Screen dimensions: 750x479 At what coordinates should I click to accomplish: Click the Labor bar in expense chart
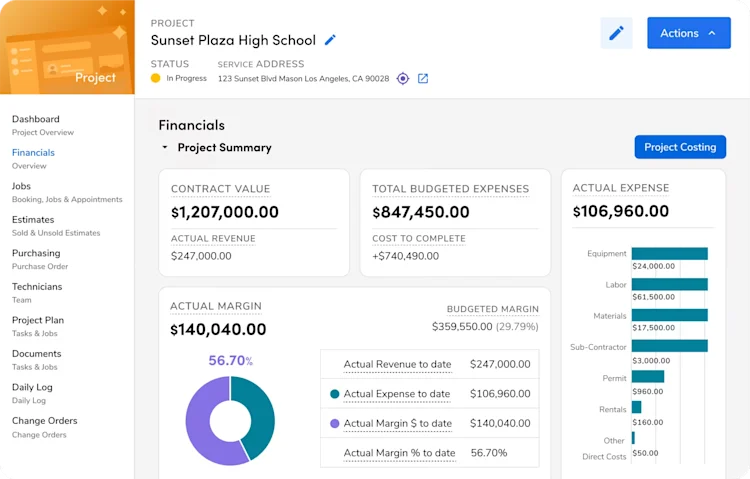click(x=670, y=284)
